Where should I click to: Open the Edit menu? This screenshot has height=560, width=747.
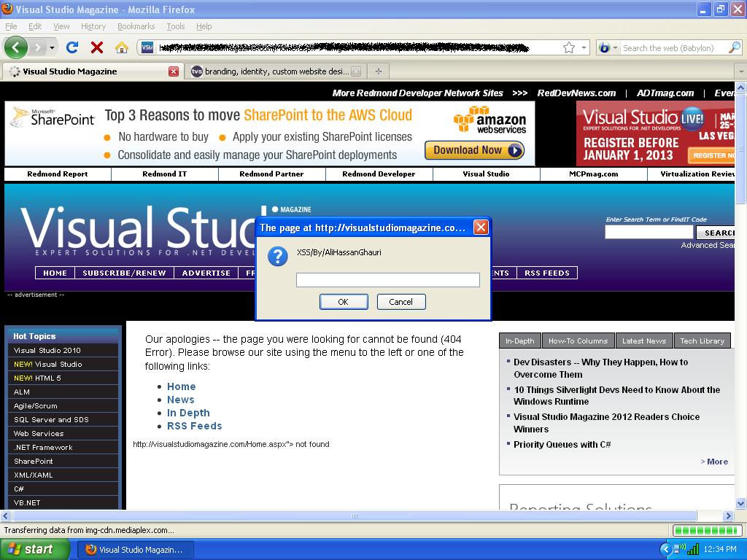(35, 26)
